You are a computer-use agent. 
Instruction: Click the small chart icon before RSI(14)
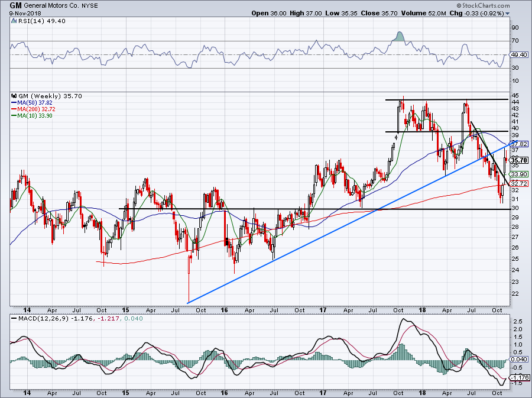pos(14,21)
